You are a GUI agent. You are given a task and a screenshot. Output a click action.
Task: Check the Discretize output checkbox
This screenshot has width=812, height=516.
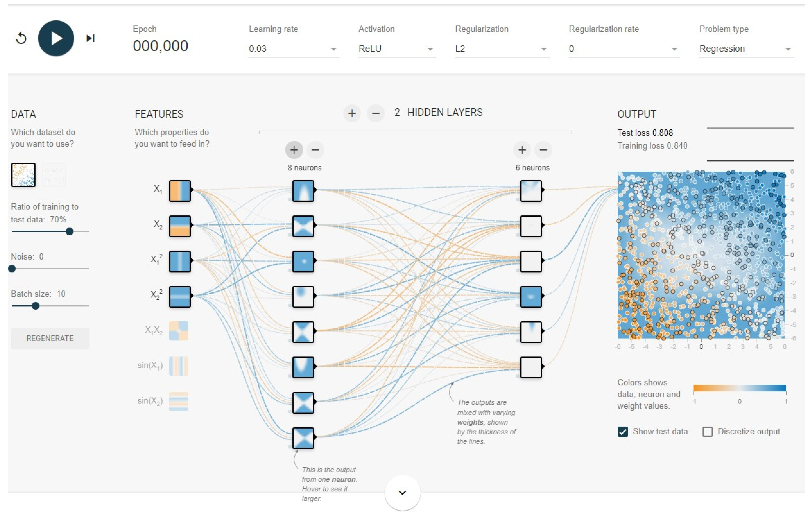click(707, 432)
